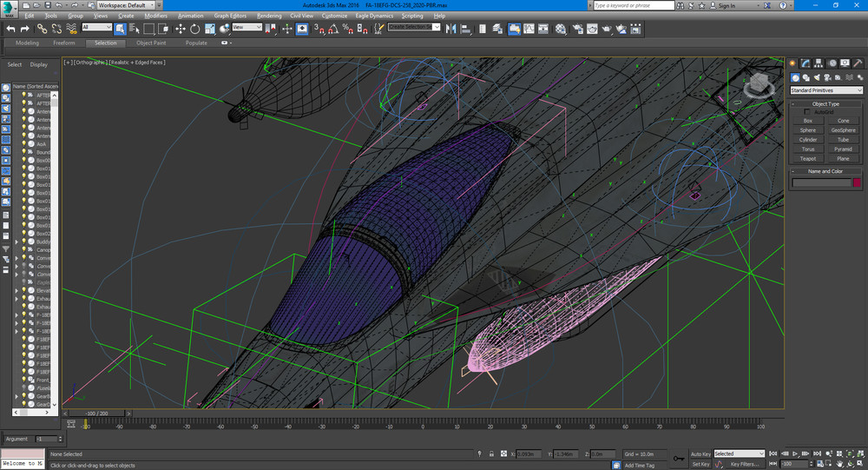This screenshot has width=868, height=470.
Task: Open the selection filter 'All' dropdown
Action: pos(96,28)
